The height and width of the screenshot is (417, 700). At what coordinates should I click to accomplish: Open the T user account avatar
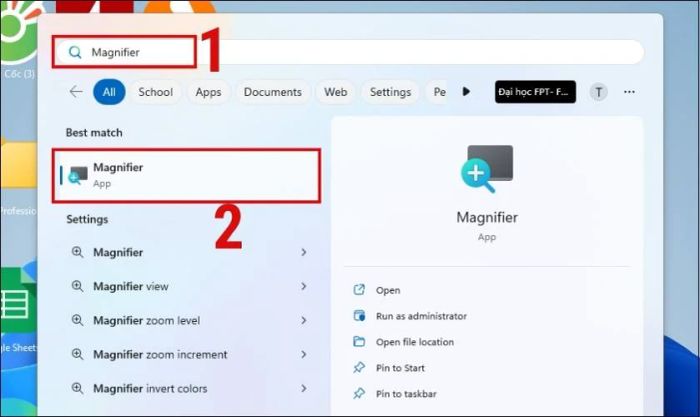click(599, 92)
